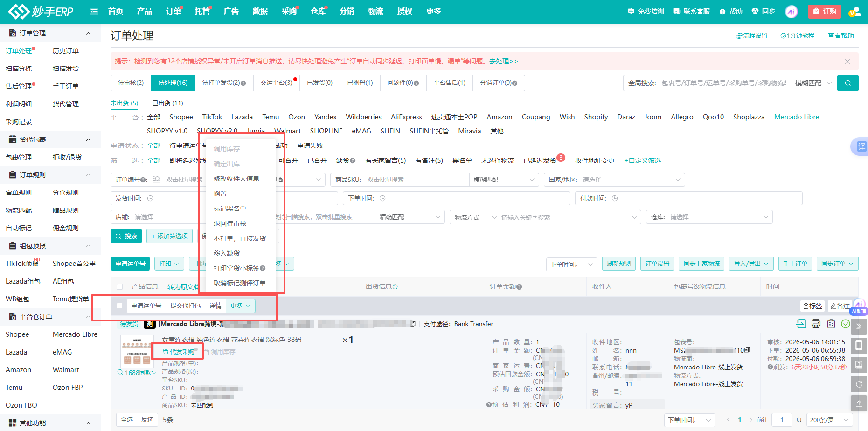868x431 pixels.
Task: Open the 仓库 select dropdown
Action: 709,217
